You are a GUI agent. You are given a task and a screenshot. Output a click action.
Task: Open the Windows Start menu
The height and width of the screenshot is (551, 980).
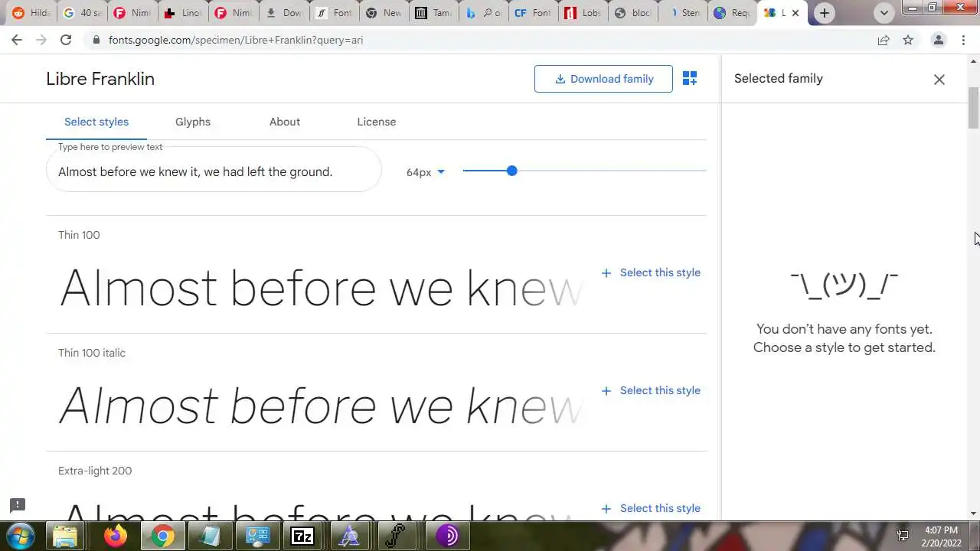(x=21, y=536)
